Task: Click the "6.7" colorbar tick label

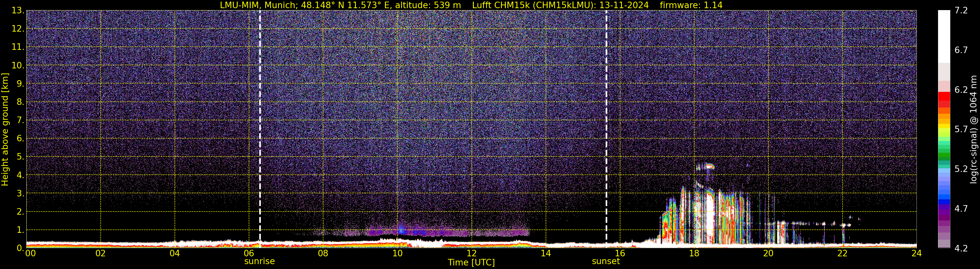Action: 961,50
